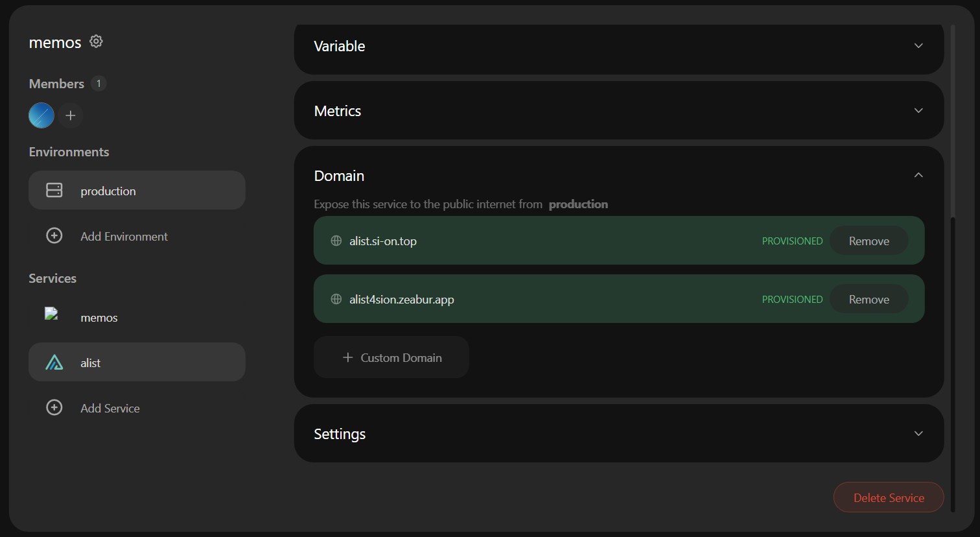Image resolution: width=980 pixels, height=537 pixels.
Task: Click the Settings section title
Action: [x=340, y=434]
